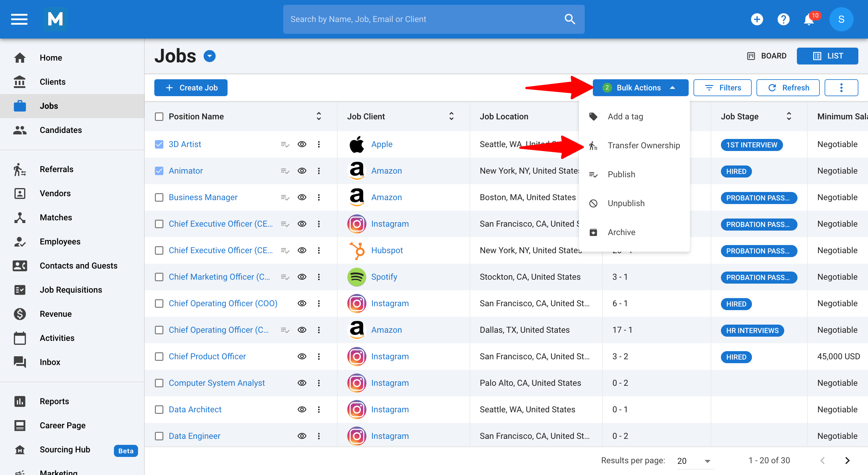Click publish status icon for Animator
The image size is (868, 475).
285,171
